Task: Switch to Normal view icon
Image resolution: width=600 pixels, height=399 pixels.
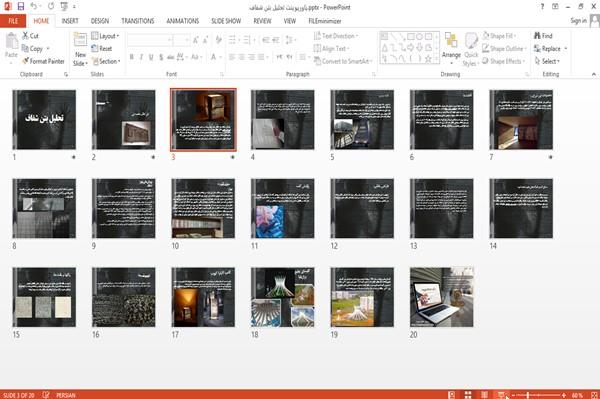Action: tap(452, 395)
